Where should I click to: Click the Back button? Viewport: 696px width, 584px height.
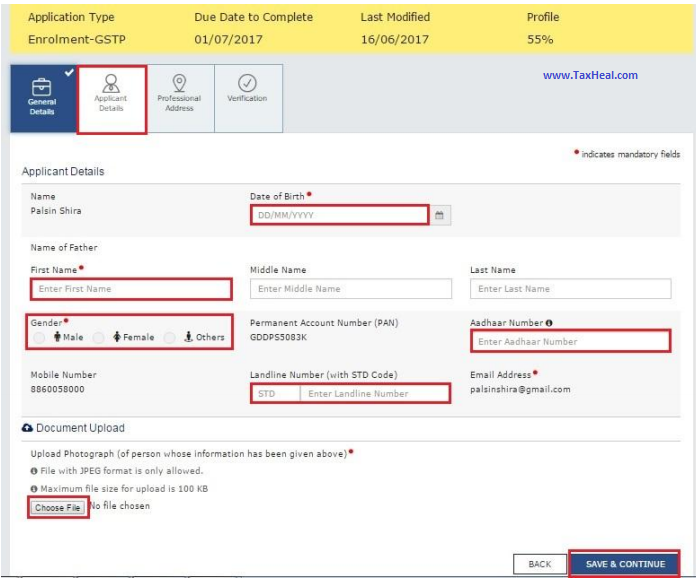[539, 564]
